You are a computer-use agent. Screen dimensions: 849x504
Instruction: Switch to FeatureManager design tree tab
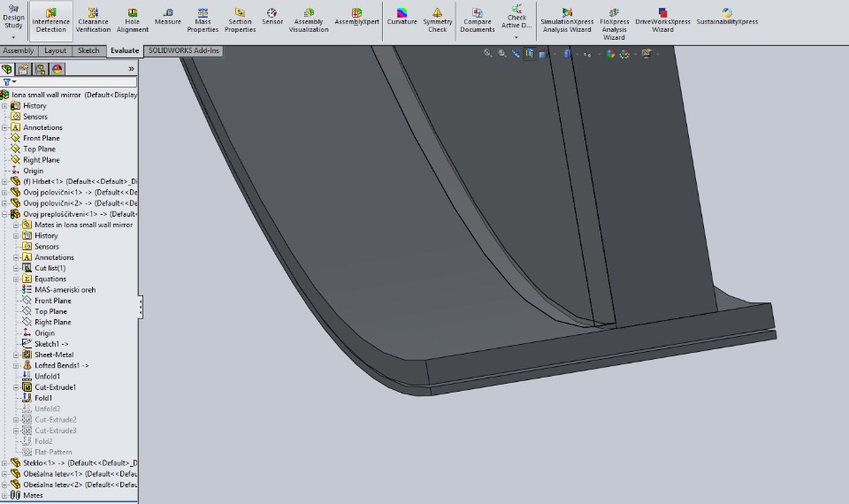pyautogui.click(x=7, y=69)
